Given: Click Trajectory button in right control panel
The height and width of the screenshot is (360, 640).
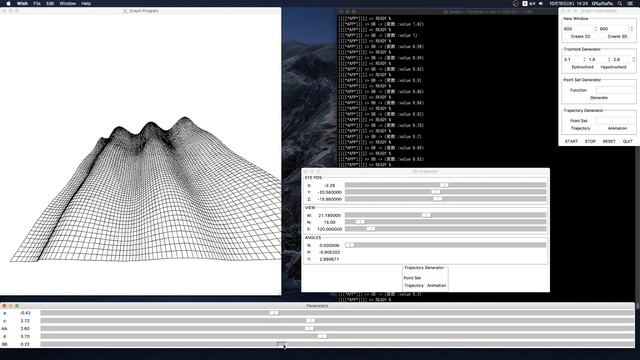Looking at the screenshot, I should click(x=580, y=128).
